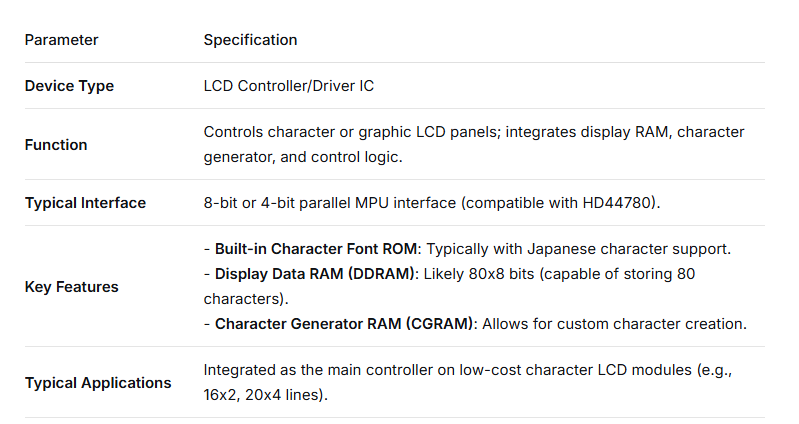Select the Key Features row label

point(71,287)
